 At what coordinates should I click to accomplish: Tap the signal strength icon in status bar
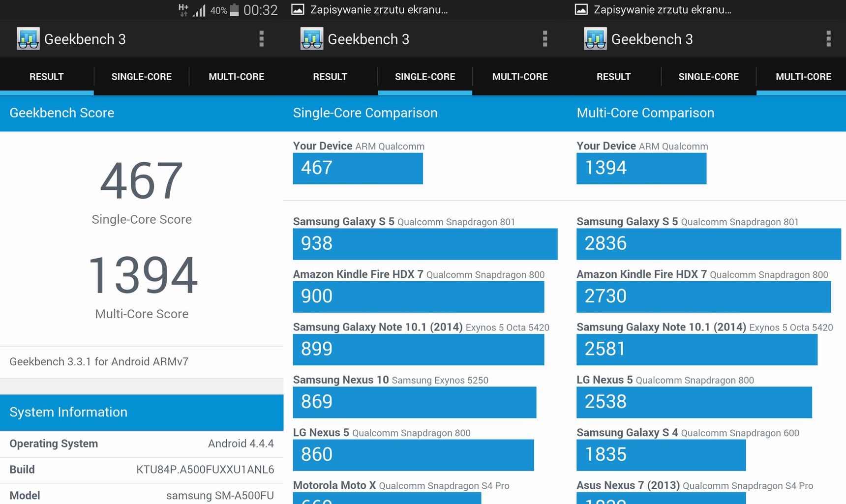199,10
